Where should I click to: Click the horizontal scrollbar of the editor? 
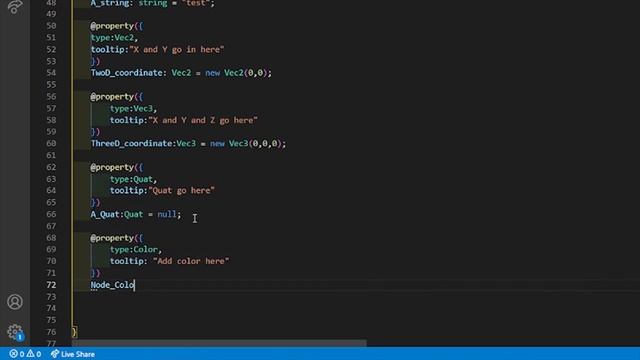pyautogui.click(x=220, y=343)
